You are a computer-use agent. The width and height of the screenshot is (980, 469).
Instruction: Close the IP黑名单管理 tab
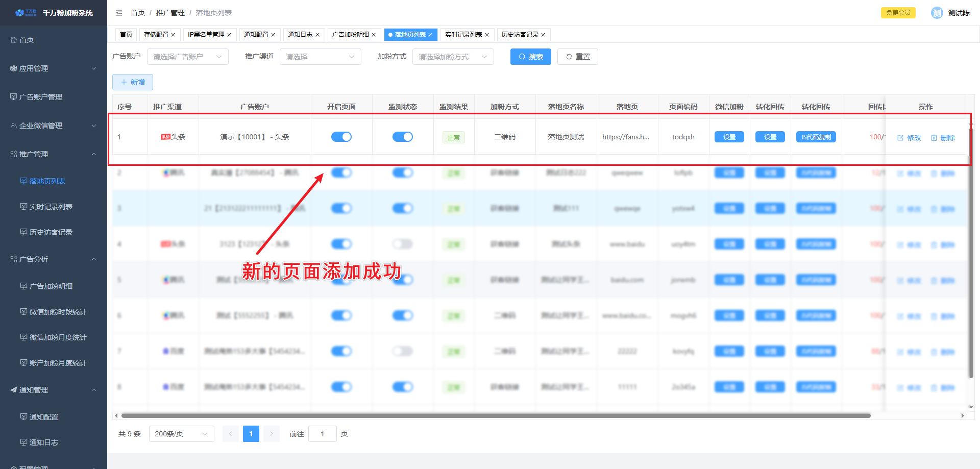pyautogui.click(x=229, y=35)
